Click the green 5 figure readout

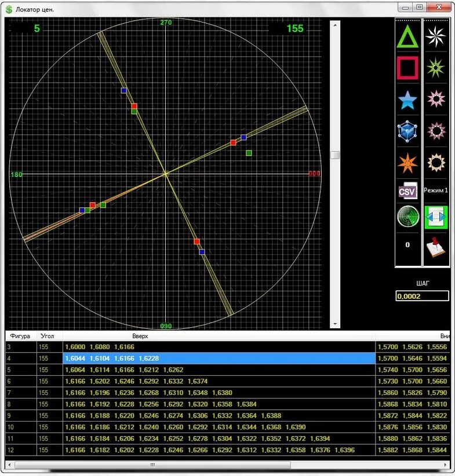click(37, 28)
